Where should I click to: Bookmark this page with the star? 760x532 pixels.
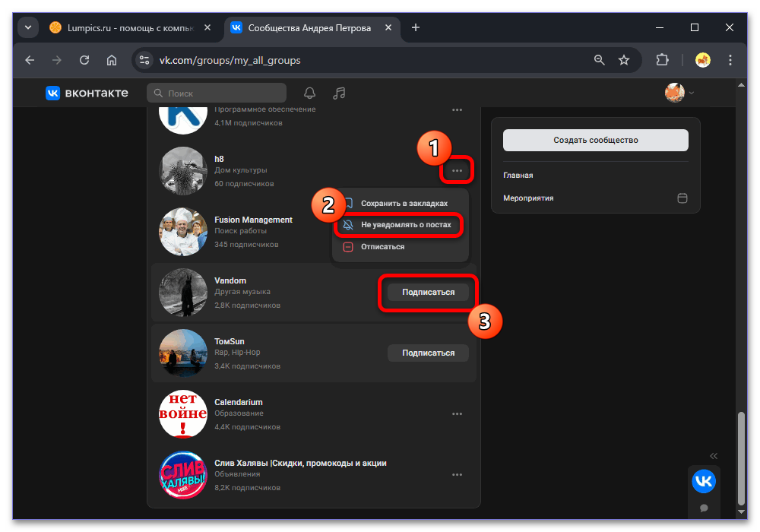click(x=624, y=60)
